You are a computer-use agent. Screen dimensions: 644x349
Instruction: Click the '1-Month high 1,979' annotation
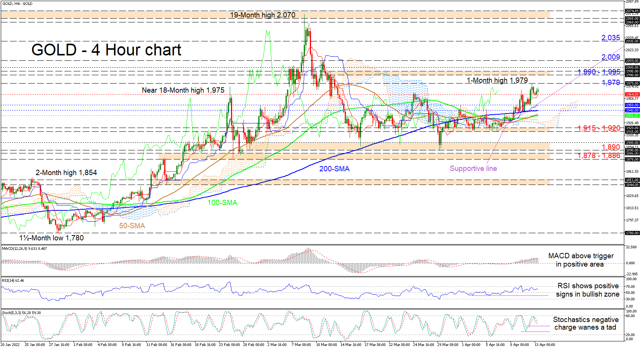[x=497, y=80]
